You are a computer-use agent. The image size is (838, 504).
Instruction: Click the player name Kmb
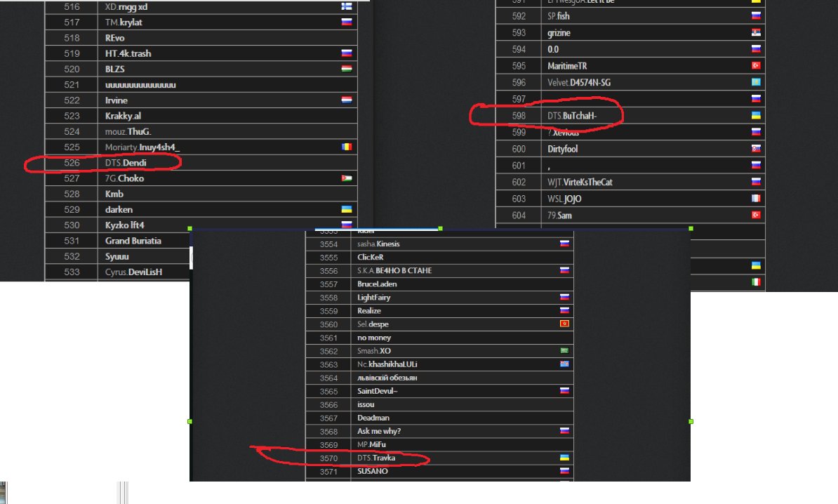[114, 194]
